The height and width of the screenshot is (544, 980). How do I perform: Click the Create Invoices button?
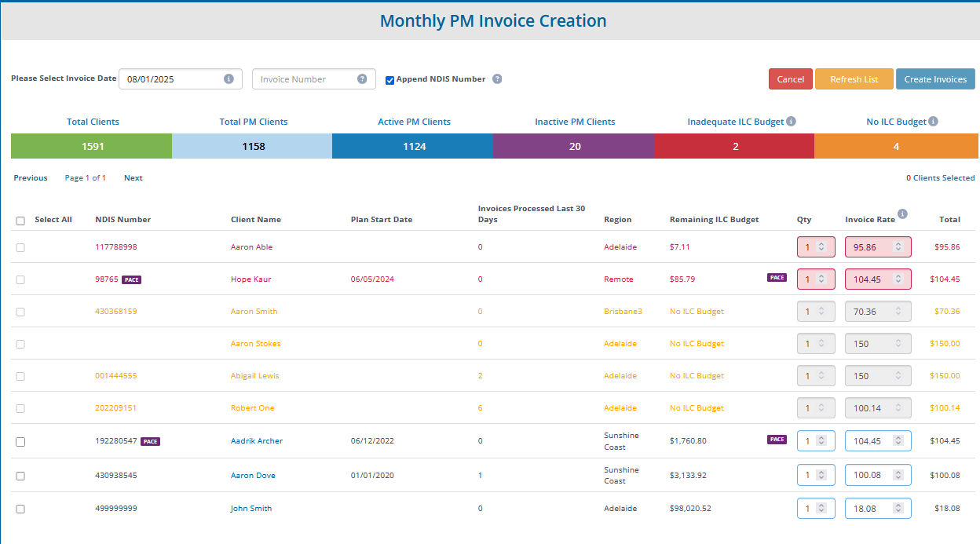[x=935, y=79]
